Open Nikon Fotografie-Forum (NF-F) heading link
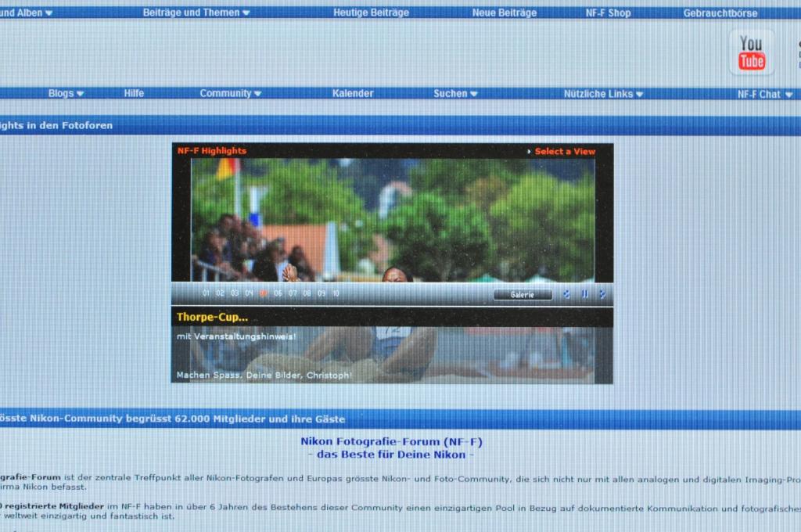Screen dimensions: 801x532 (391, 441)
